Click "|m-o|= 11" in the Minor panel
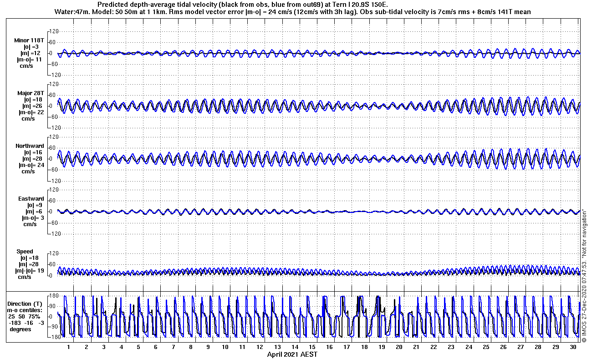This screenshot has width=592, height=364. [29, 60]
